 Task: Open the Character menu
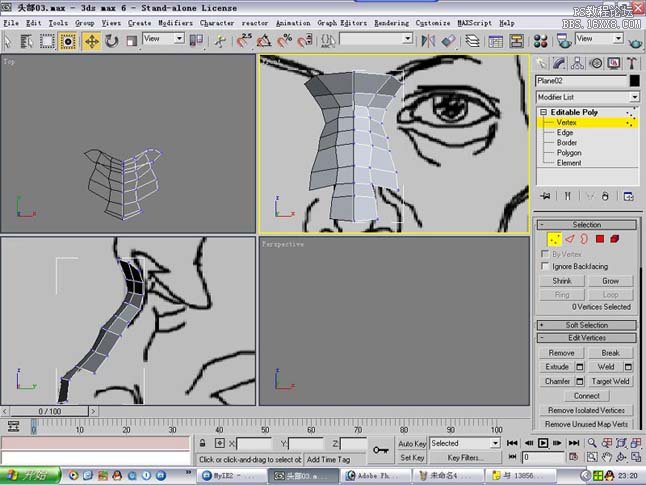click(217, 23)
